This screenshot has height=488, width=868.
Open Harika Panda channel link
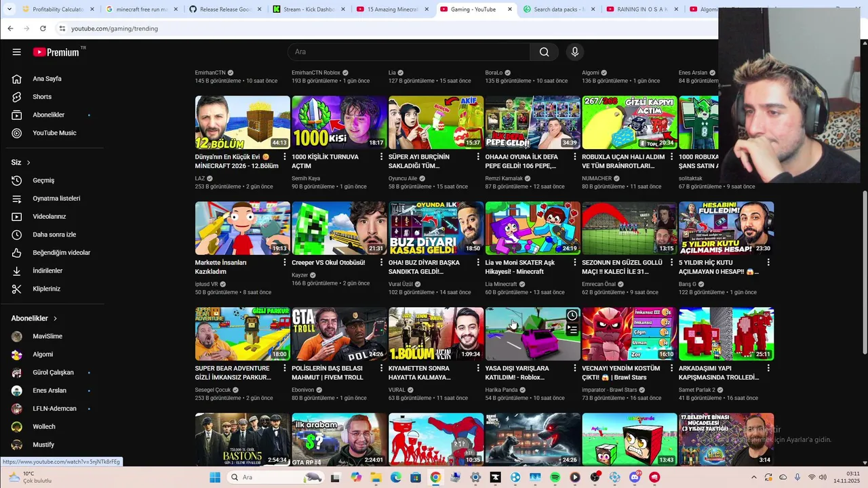[x=501, y=390]
